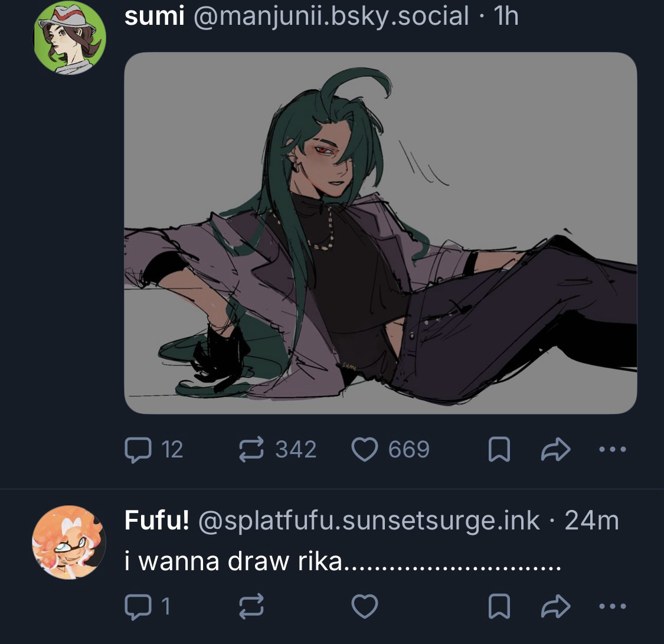This screenshot has width=664, height=644.
Task: Reply to Fufu's rika post
Action: click(x=137, y=606)
